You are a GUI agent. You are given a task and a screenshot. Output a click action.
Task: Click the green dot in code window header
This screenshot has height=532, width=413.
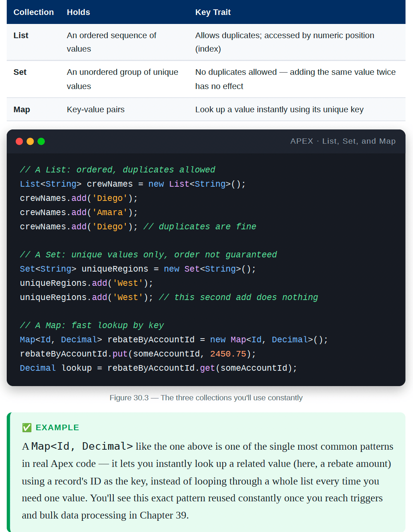pyautogui.click(x=41, y=141)
